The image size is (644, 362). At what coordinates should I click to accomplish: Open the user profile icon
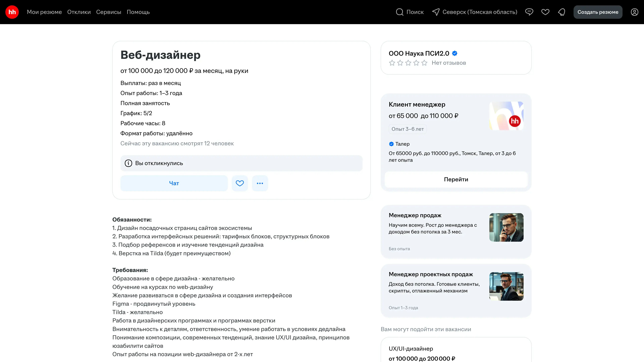[634, 12]
